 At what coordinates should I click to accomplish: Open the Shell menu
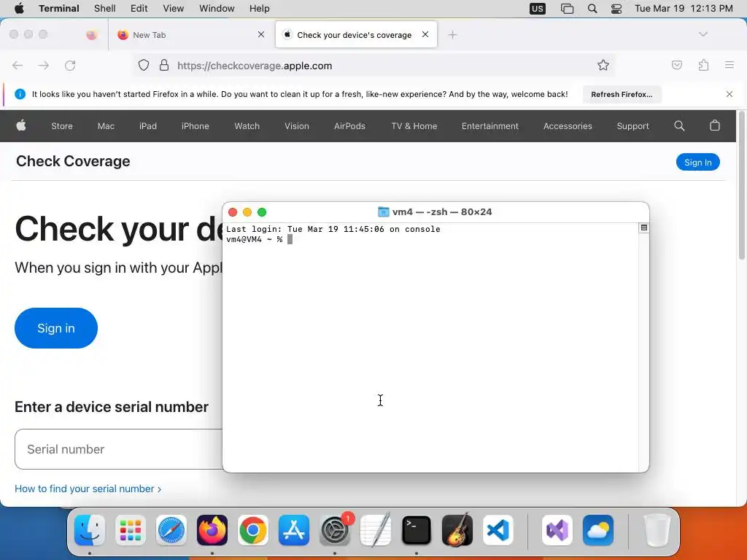(x=105, y=8)
